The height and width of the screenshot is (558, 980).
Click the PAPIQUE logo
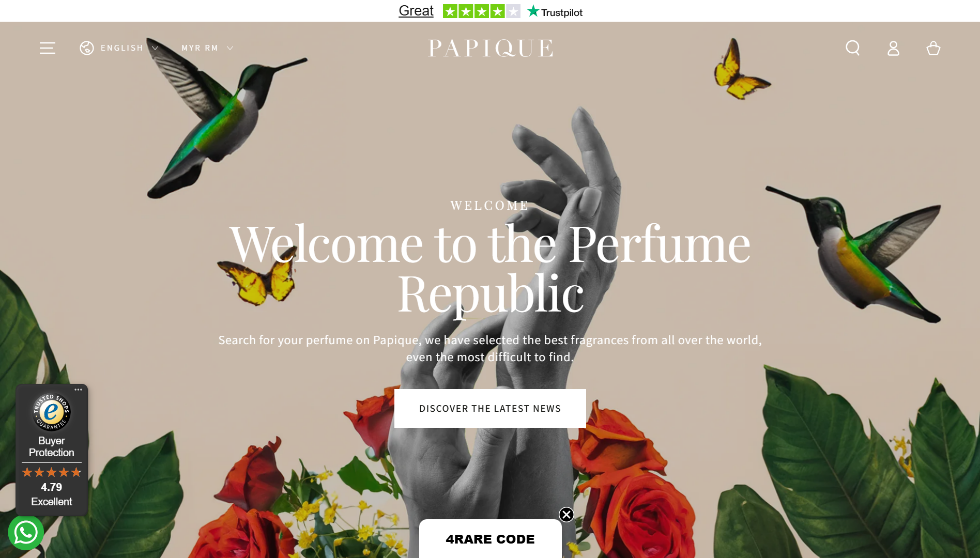(x=491, y=48)
